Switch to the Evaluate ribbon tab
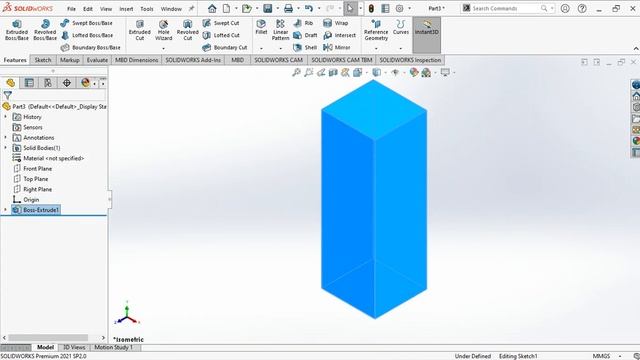The image size is (640, 360). coord(97,60)
